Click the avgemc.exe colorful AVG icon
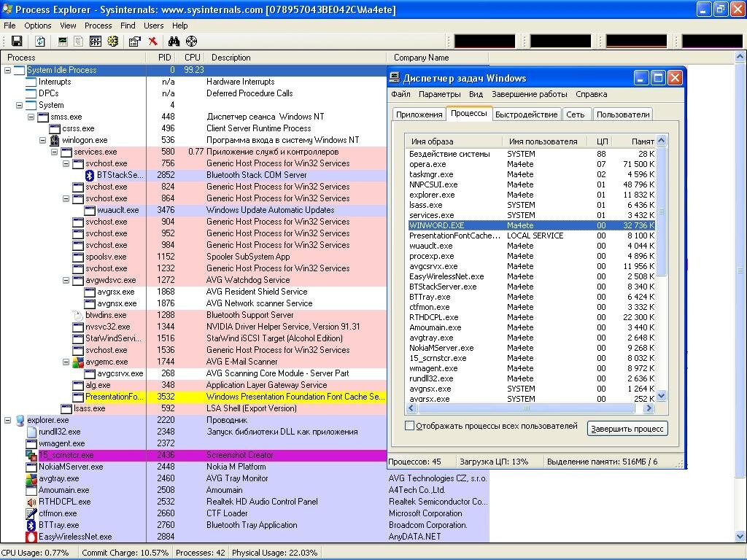The width and height of the screenshot is (747, 560). [x=78, y=362]
